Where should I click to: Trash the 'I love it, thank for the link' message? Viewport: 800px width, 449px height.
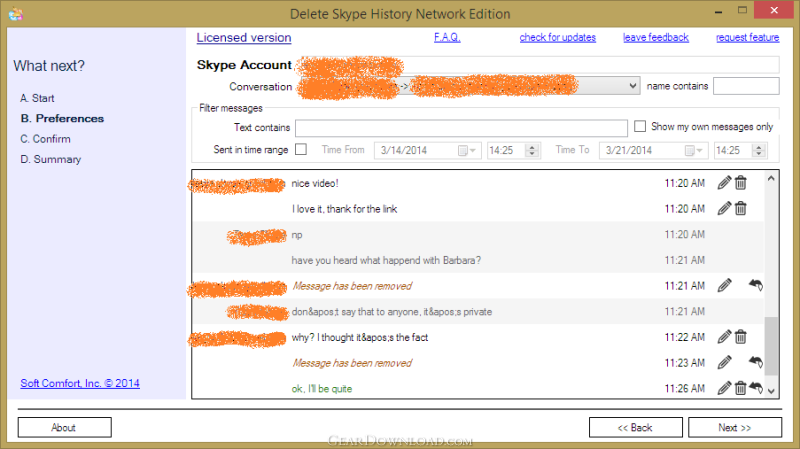click(741, 208)
